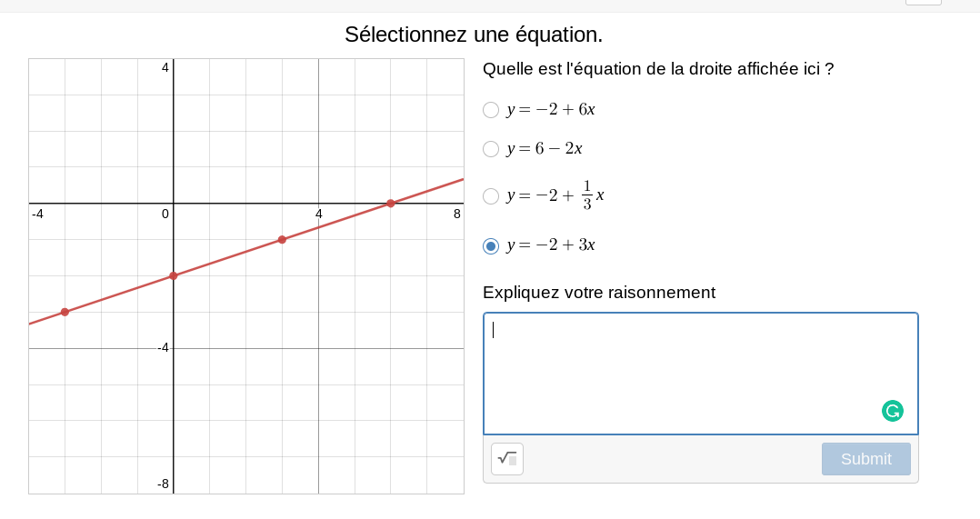Open the square root math keyboard
The width and height of the screenshot is (980, 519).
507,459
